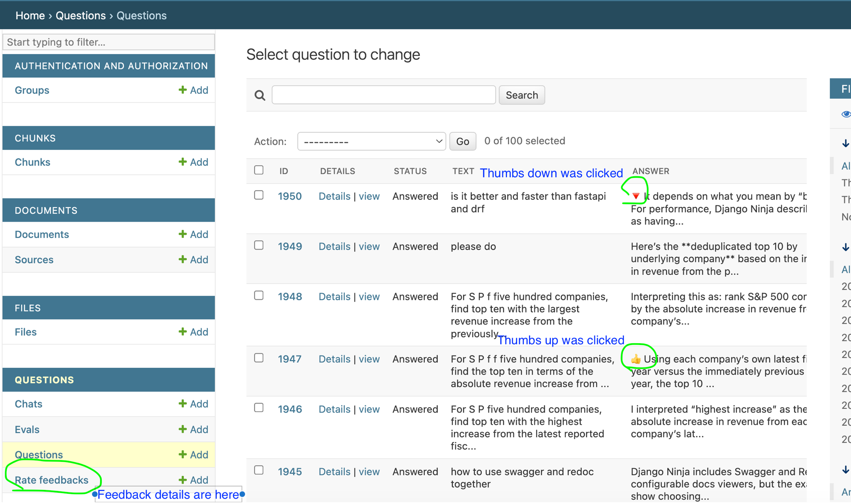Viewport: 851px width, 504px height.
Task: Open question ID 1949
Action: pos(290,246)
